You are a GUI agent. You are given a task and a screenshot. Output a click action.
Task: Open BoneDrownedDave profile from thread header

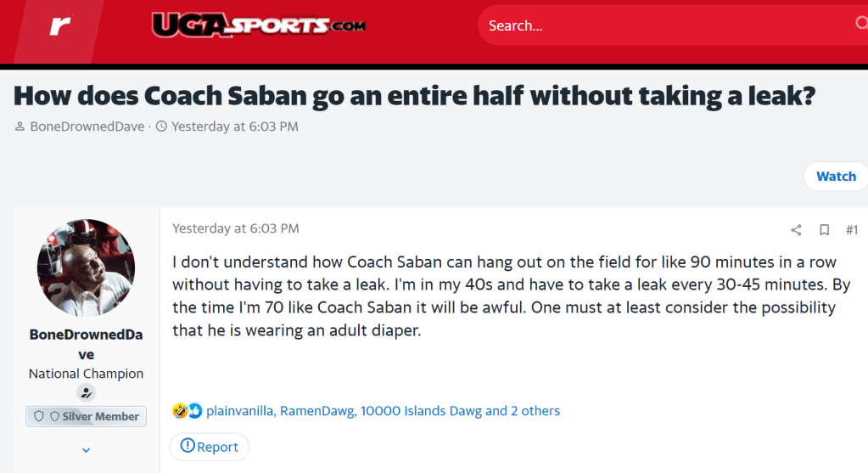coord(87,127)
